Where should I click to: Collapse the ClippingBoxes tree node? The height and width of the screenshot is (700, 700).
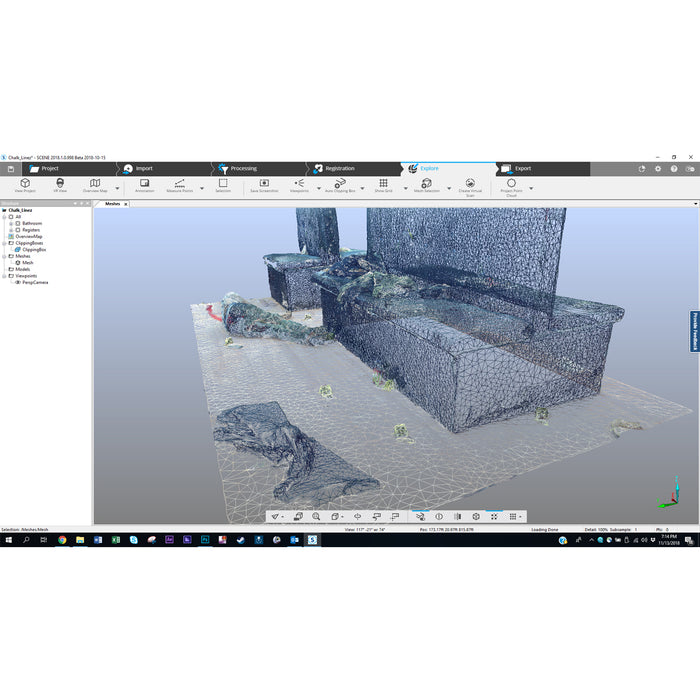[x=4, y=243]
